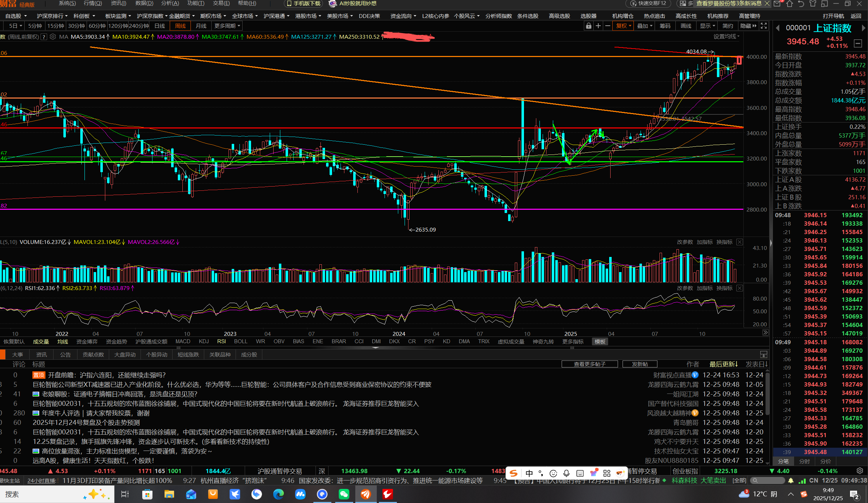Go to previous stock arrow
868x503 pixels.
point(778,28)
